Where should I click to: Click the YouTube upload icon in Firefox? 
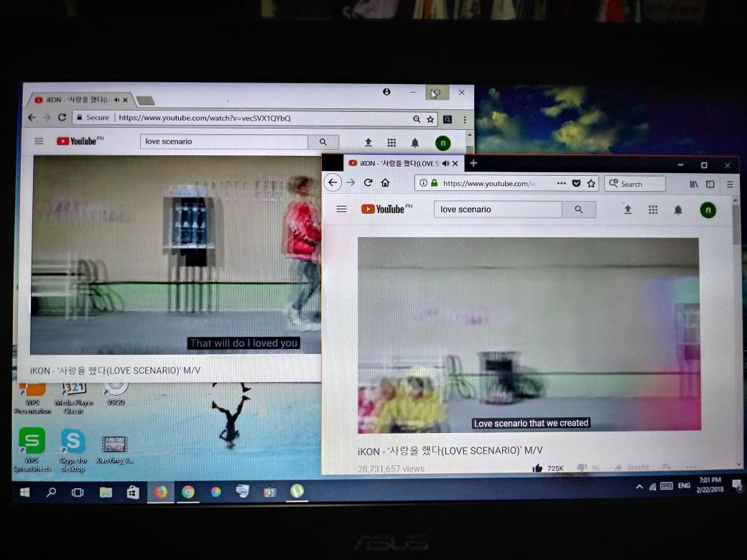628,210
